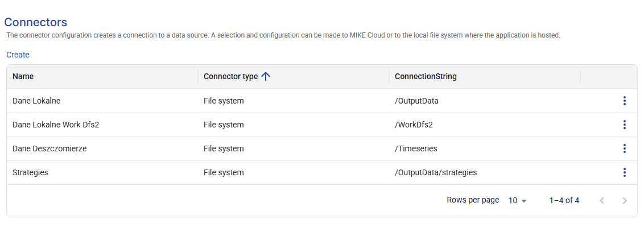Screen dimensions: 644x231
Task: Select the Dane Lokalne row name
Action: tap(36, 101)
